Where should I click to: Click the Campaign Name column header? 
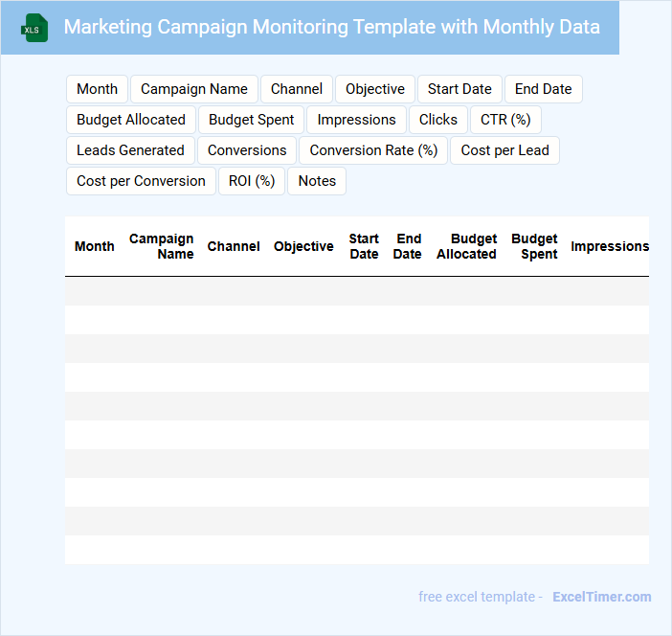coord(162,246)
